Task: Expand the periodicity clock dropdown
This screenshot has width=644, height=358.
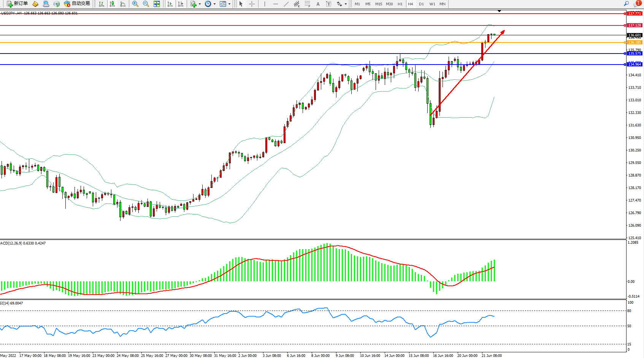Action: 214,4
